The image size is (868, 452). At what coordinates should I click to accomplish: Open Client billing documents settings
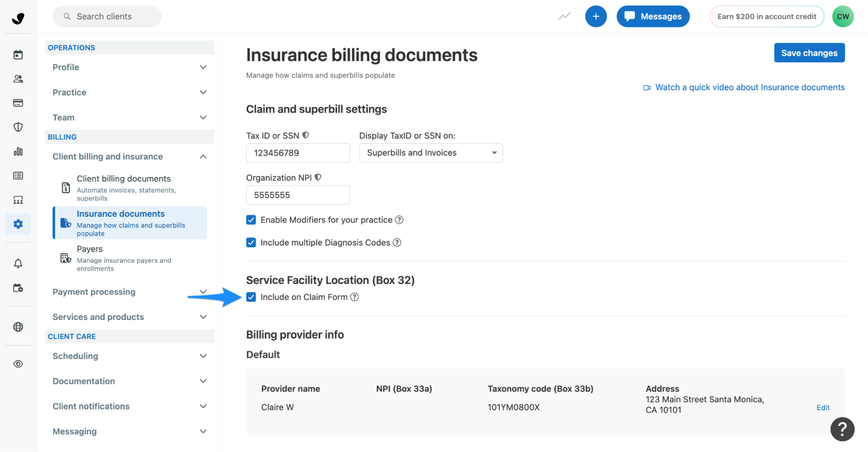pos(130,188)
